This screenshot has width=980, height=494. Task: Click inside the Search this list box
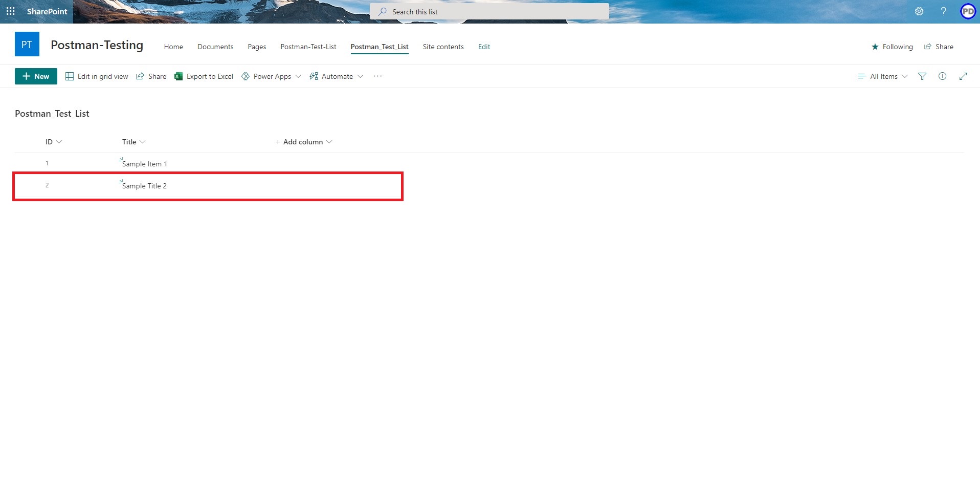tap(489, 11)
